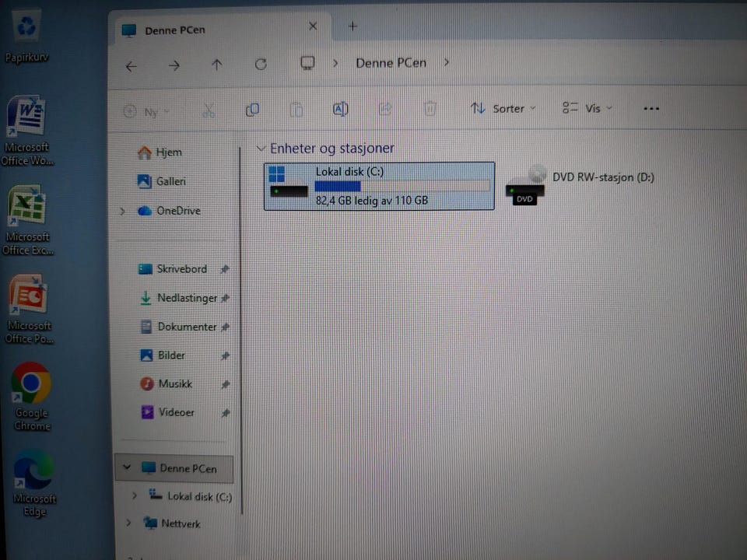Open Microsoft Office PowerPoint desktop shortcut

click(29, 309)
